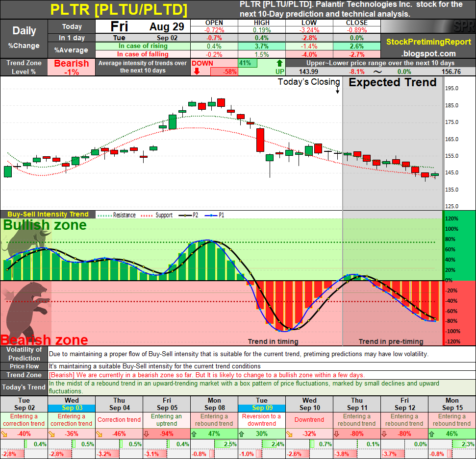
Task: Click the diagonal arrow beside -32% for Sep 10
Action: coord(289,434)
